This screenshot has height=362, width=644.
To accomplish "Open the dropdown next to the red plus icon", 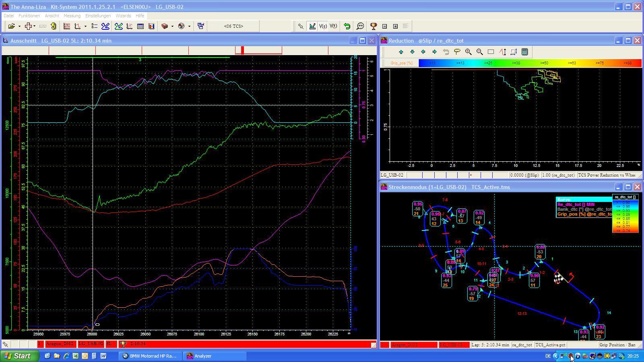I will coord(35,26).
